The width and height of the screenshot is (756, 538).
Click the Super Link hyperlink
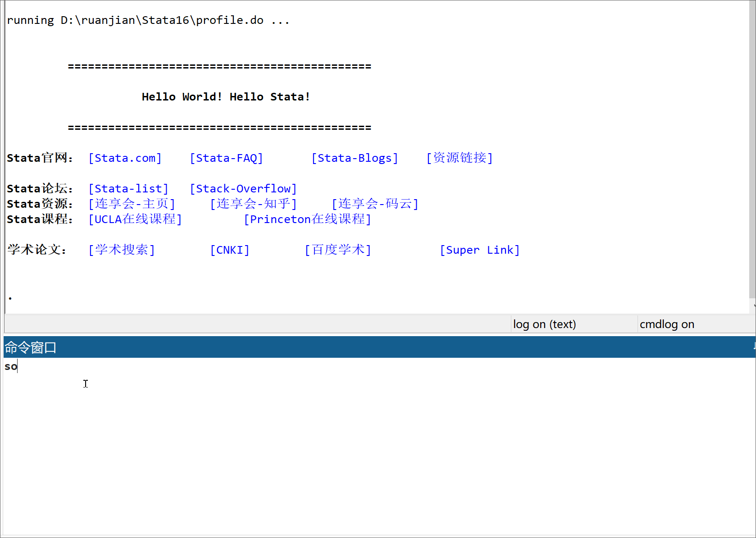pos(479,250)
